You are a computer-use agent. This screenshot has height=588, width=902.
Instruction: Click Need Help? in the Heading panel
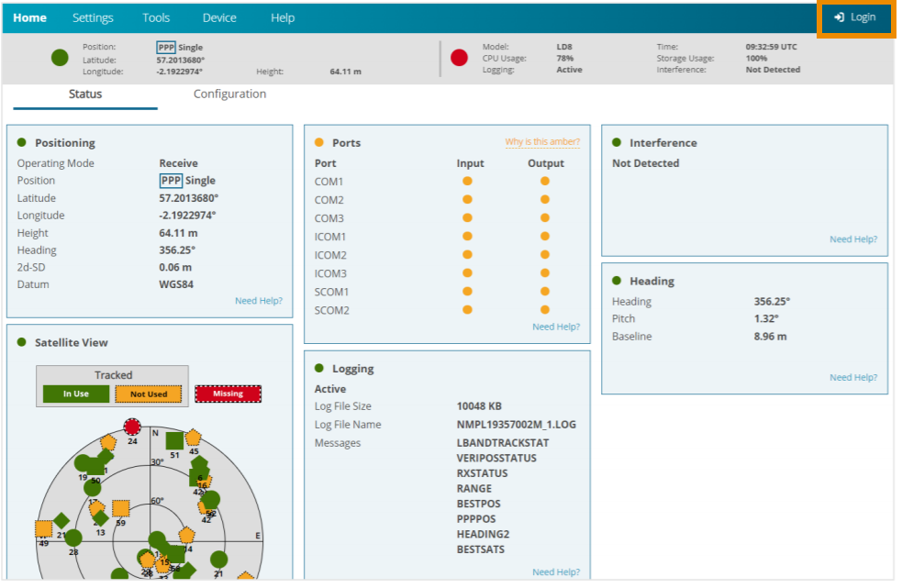(x=853, y=377)
